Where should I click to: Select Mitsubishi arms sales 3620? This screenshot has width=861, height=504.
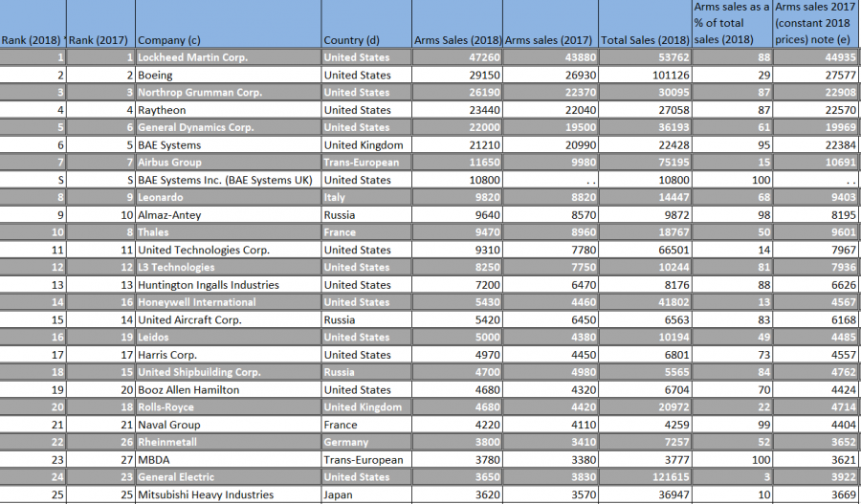coord(457,494)
